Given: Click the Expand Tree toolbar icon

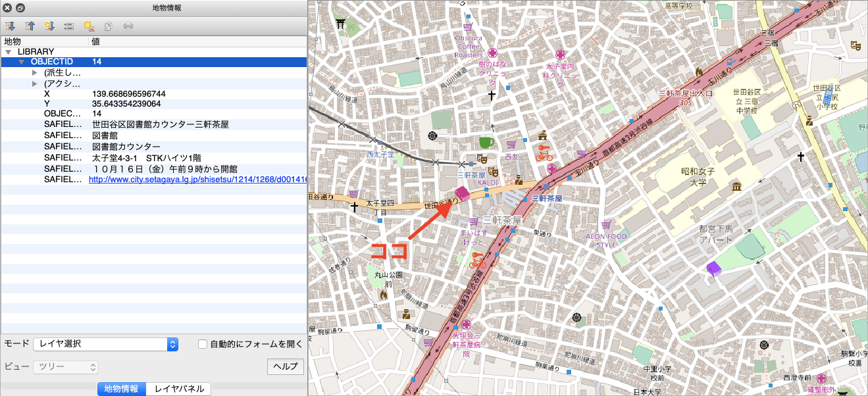Looking at the screenshot, I should (x=11, y=26).
